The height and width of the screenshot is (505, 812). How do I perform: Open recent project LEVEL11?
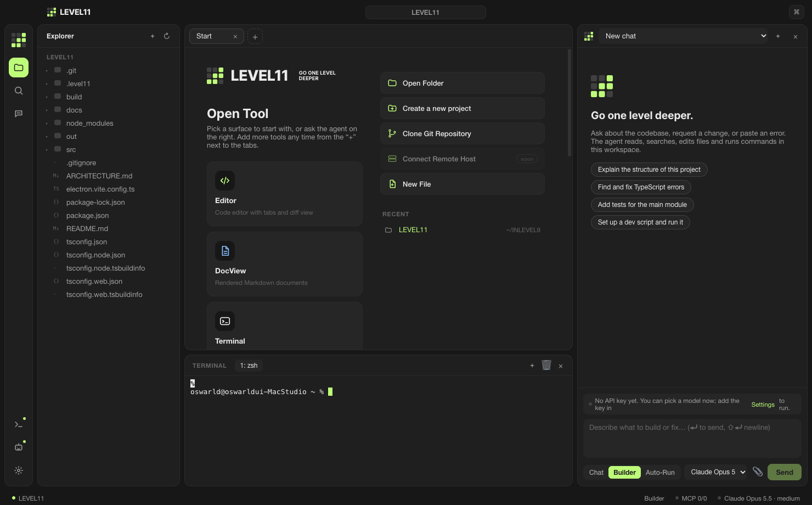(x=463, y=230)
